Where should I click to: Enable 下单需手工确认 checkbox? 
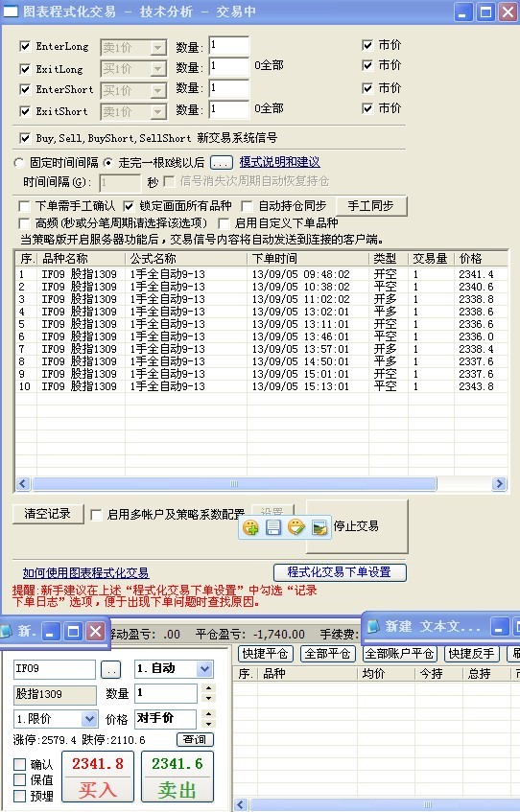coord(24,206)
